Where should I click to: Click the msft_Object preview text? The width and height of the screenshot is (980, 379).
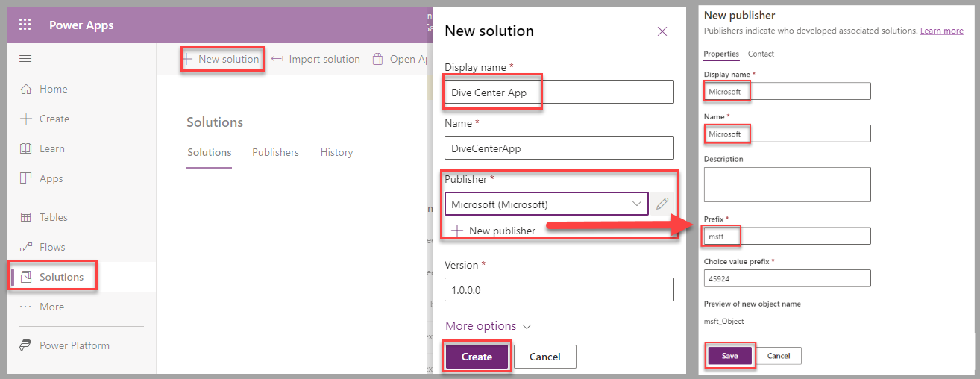tap(724, 321)
